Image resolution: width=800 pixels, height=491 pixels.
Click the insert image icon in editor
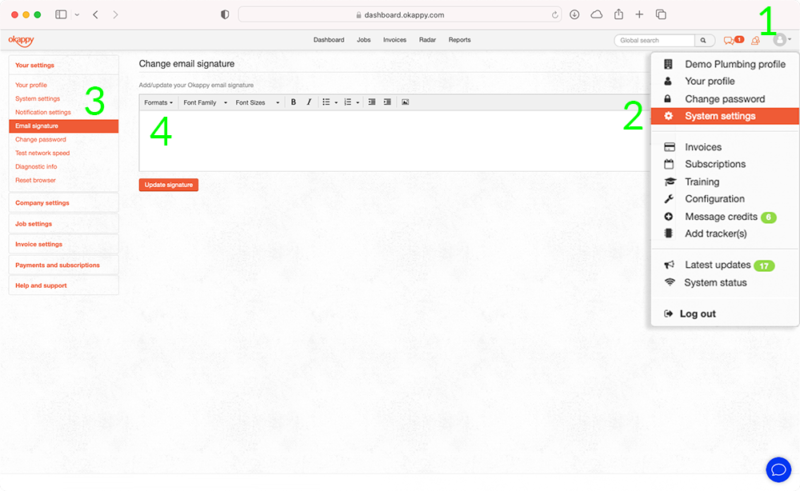405,102
